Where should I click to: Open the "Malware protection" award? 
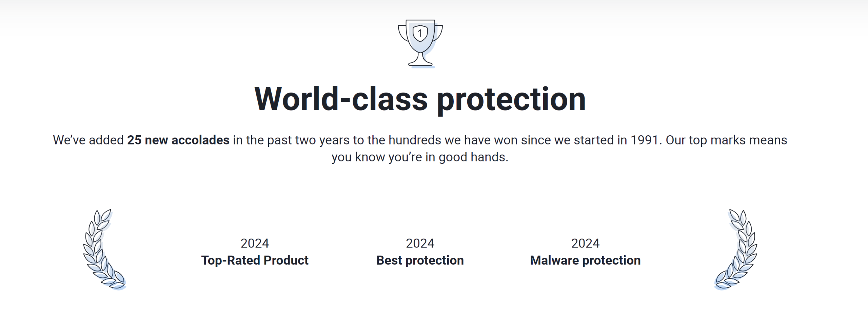[x=585, y=260]
